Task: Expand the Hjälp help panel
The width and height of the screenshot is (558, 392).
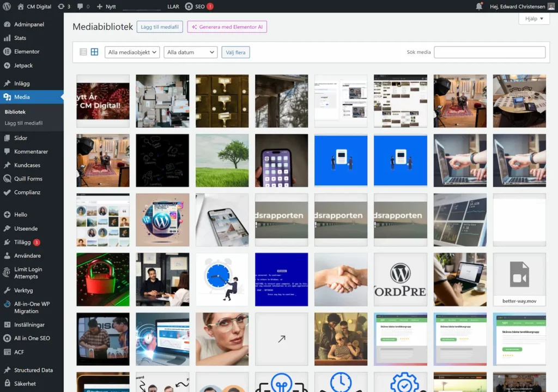Action: point(534,19)
